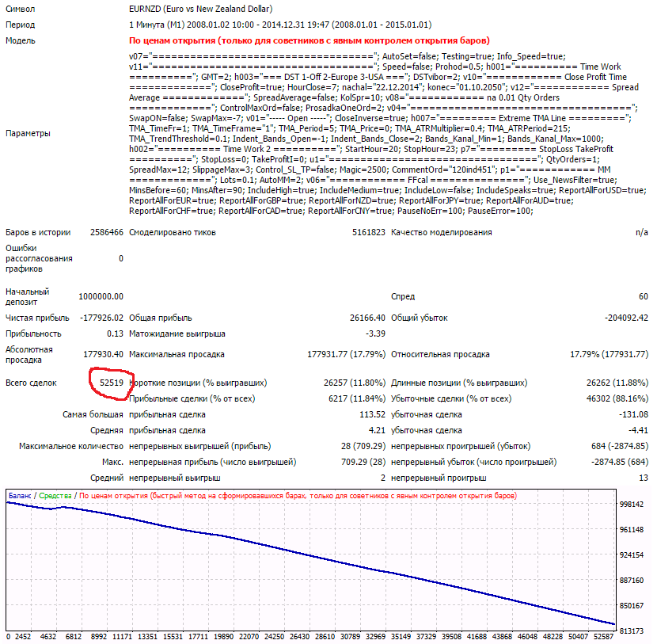The width and height of the screenshot is (657, 644).
Task: Click long positions value '26262 (11.88%)'
Action: click(617, 383)
